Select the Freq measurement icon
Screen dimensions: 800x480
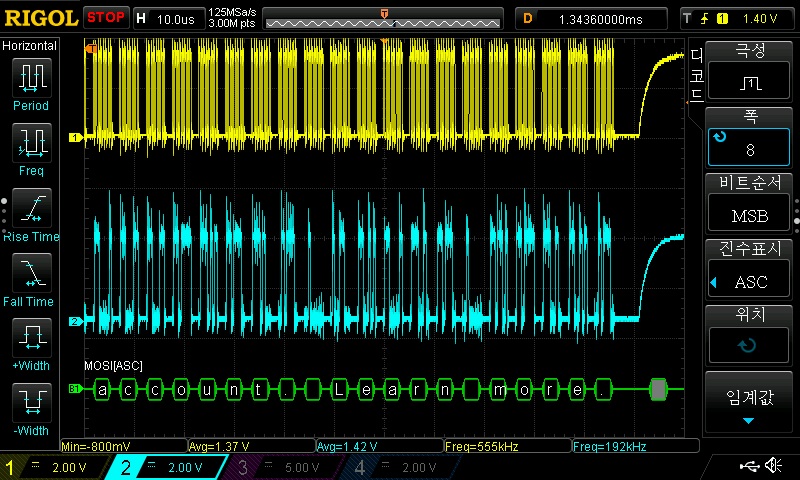(31, 143)
